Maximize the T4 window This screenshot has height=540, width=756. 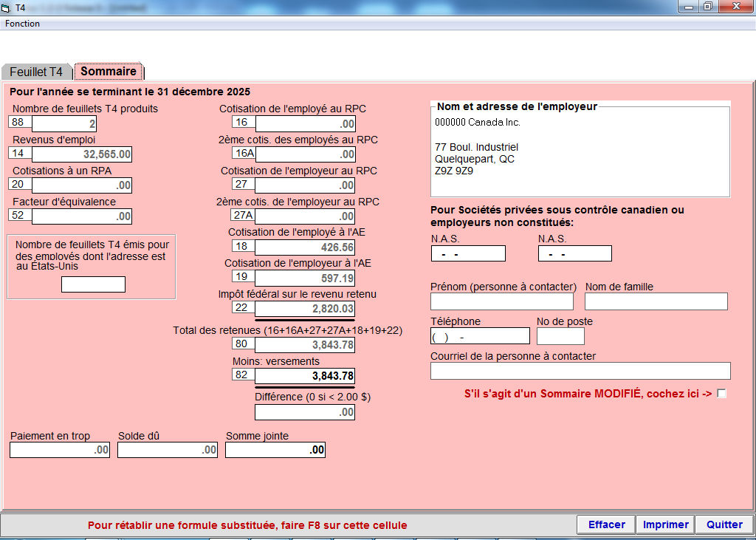[x=708, y=7]
